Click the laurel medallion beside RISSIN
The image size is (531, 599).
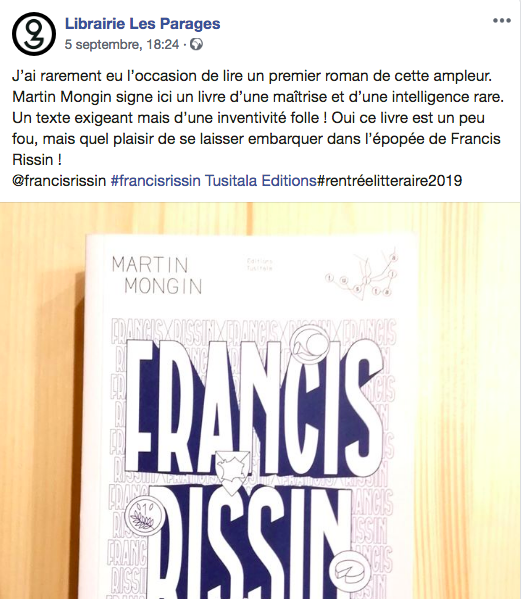pos(145,516)
